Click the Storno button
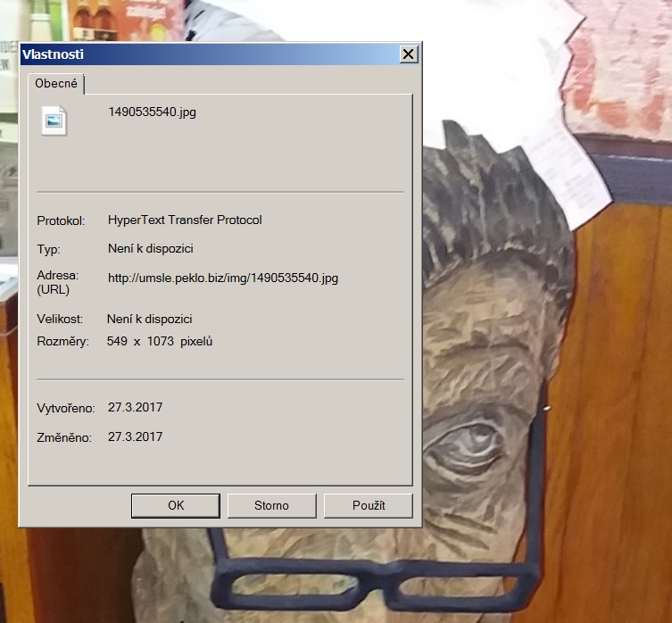 tap(271, 505)
